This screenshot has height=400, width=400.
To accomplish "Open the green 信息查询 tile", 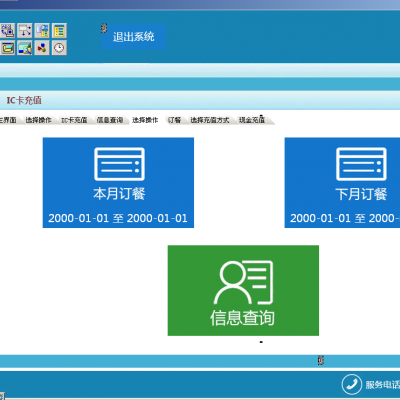I will click(x=243, y=291).
